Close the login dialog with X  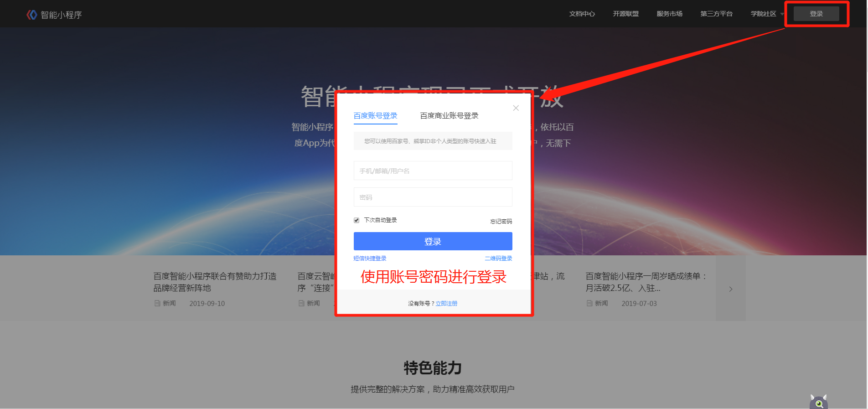[516, 108]
